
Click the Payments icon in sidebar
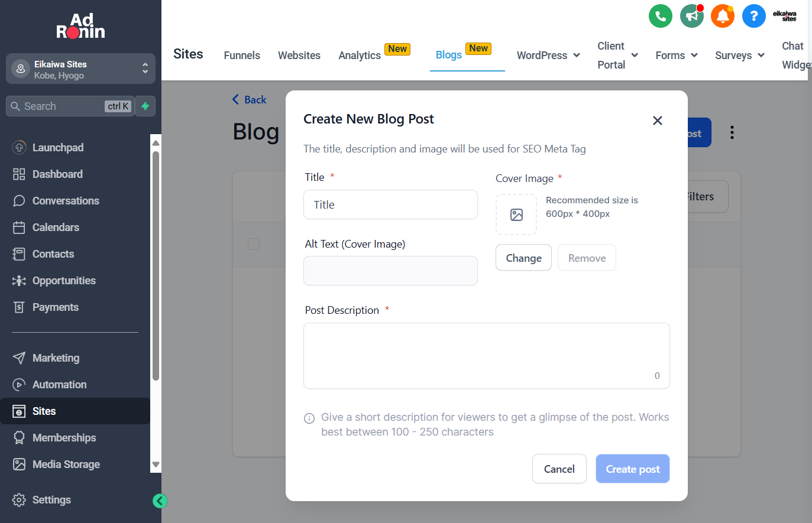point(19,307)
